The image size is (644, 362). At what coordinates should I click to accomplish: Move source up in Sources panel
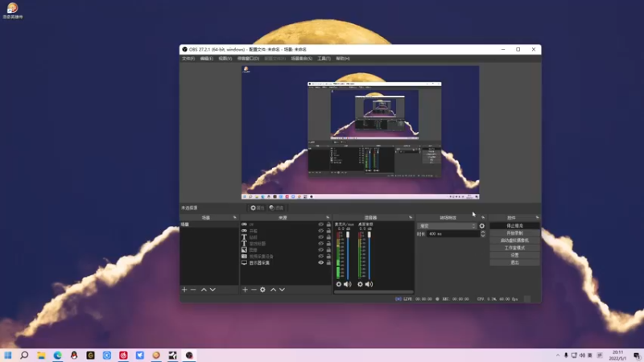273,290
